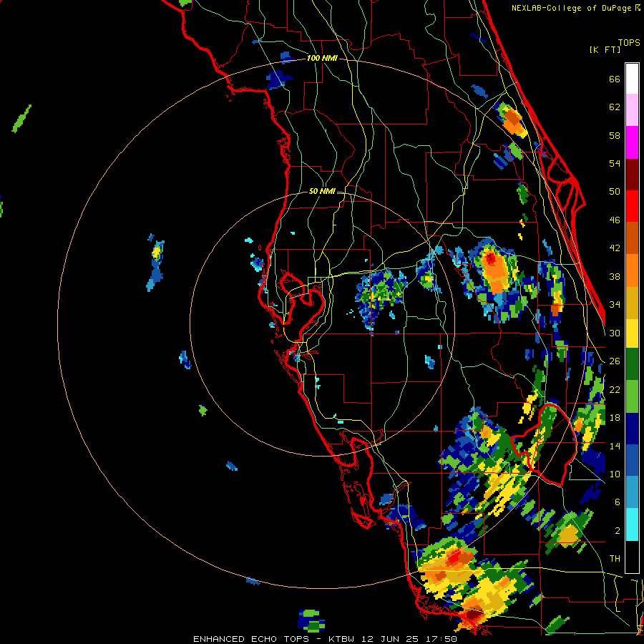Pick the light blue legend band

pyautogui.click(x=632, y=493)
